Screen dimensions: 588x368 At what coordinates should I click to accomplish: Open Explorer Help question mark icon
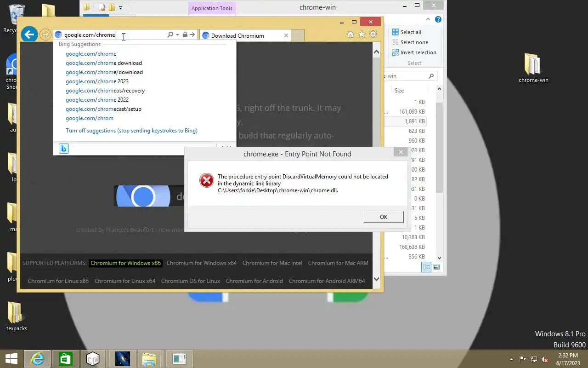pos(438,19)
